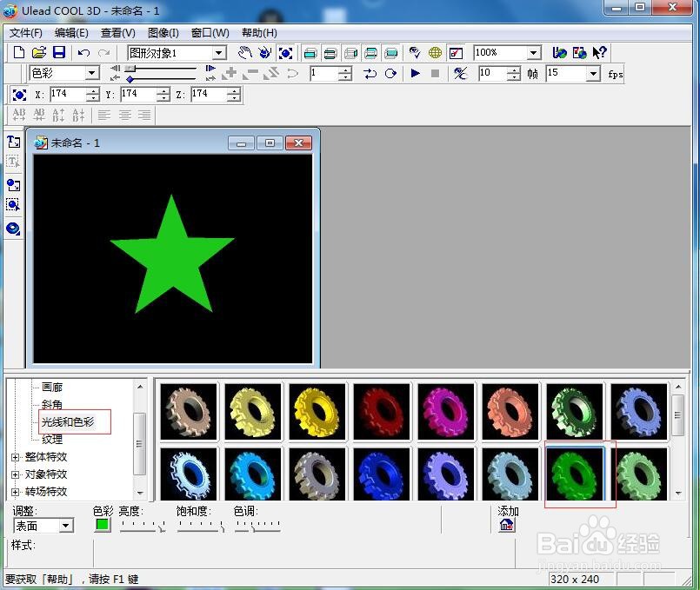Select the cyan gear thumbnail
700x590 pixels.
click(253, 474)
